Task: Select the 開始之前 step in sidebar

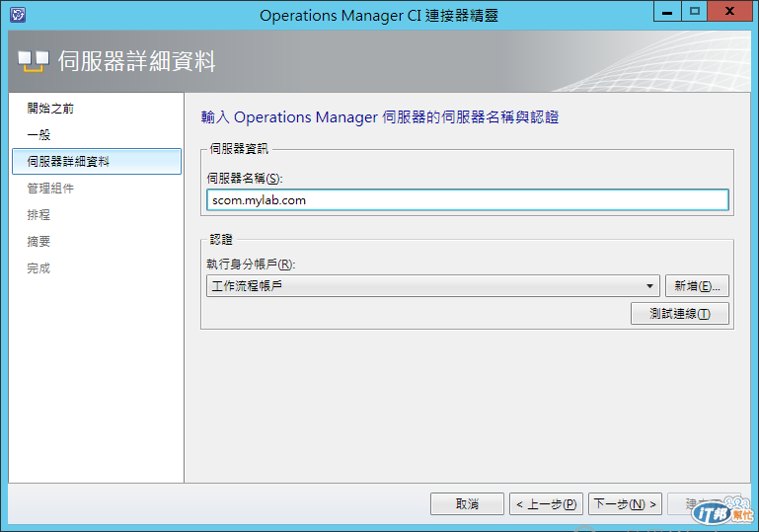Action: pyautogui.click(x=50, y=109)
